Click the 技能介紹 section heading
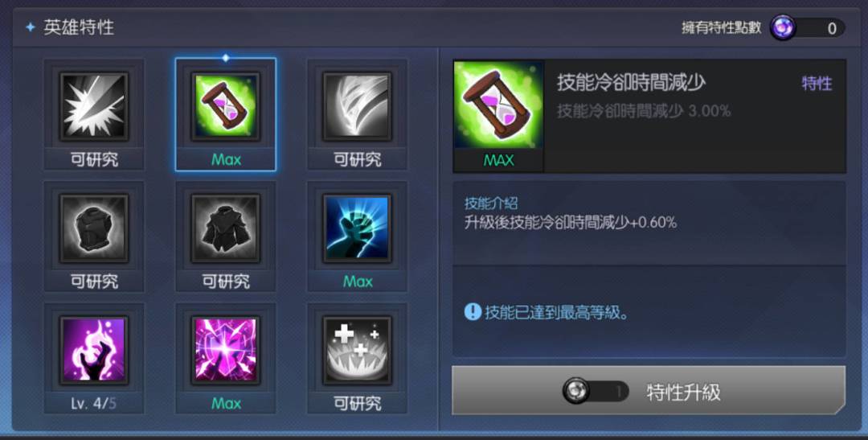The image size is (868, 440). pos(491,203)
